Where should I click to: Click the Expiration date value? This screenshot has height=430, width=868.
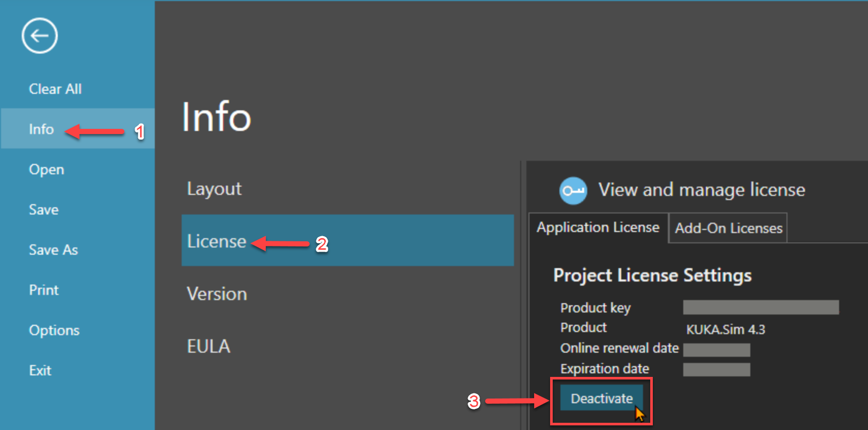pos(716,370)
